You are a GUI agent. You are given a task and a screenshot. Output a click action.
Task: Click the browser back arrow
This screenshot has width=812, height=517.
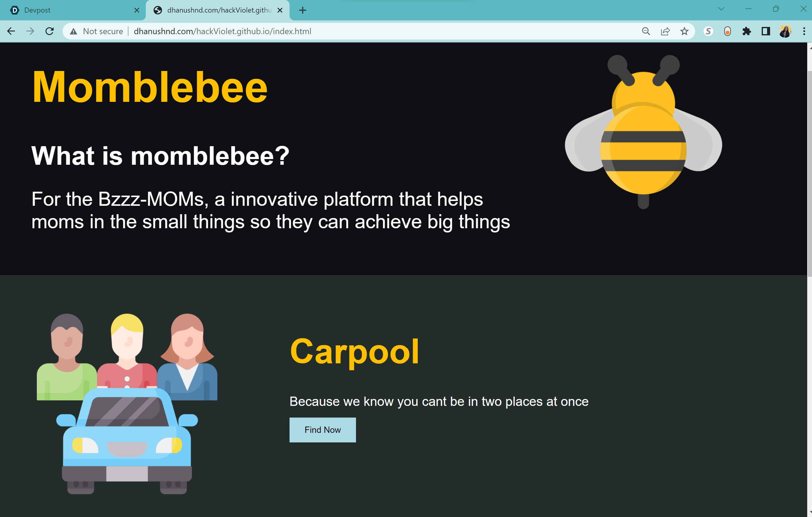pyautogui.click(x=11, y=31)
